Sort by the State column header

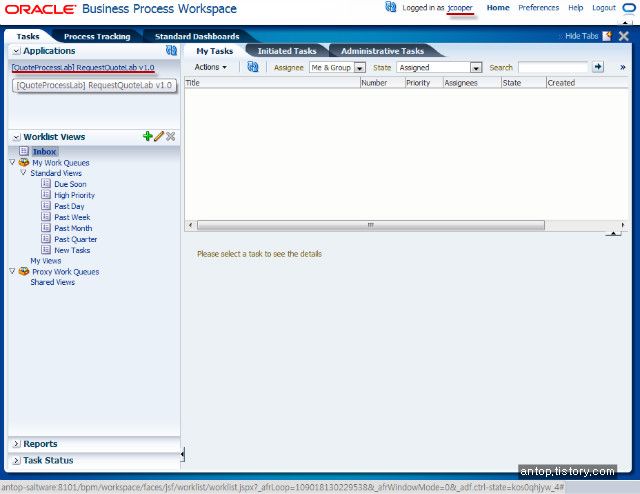524,83
